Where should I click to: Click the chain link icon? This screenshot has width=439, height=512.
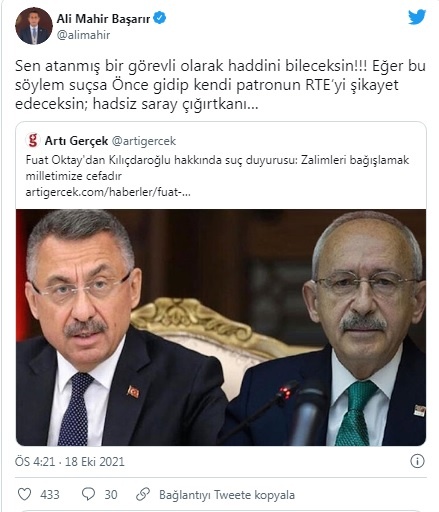[x=143, y=494]
